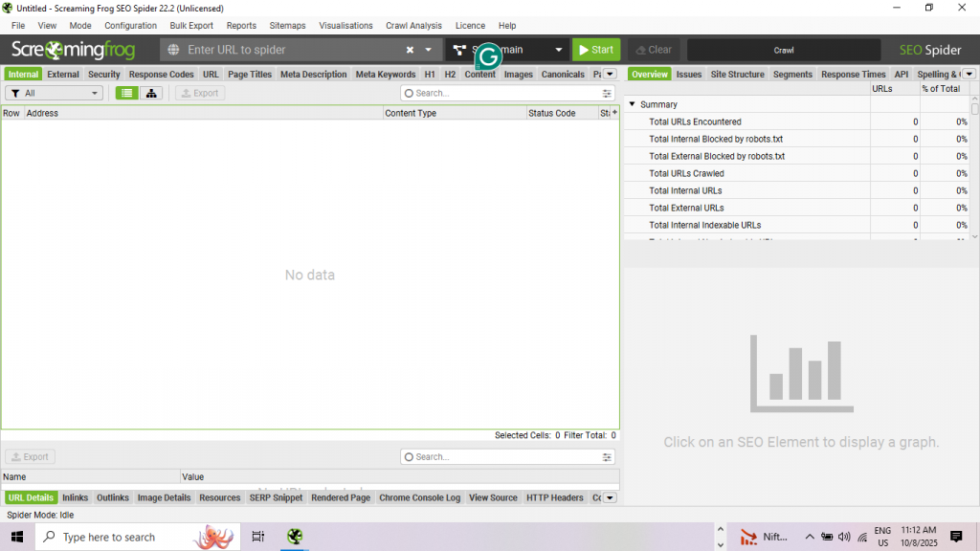
Task: Click the Grammarly icon overlay
Action: tap(488, 56)
